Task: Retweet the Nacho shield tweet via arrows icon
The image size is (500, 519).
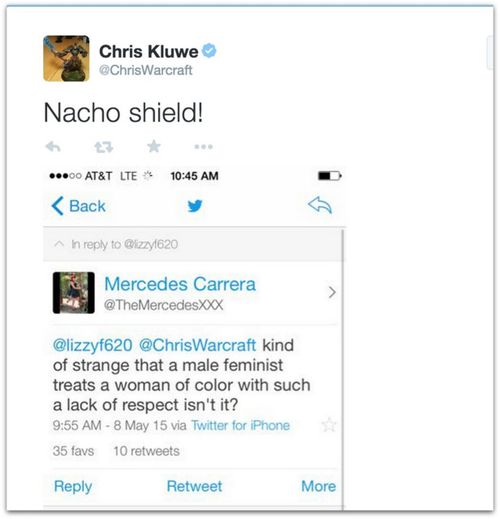Action: pyautogui.click(x=104, y=147)
